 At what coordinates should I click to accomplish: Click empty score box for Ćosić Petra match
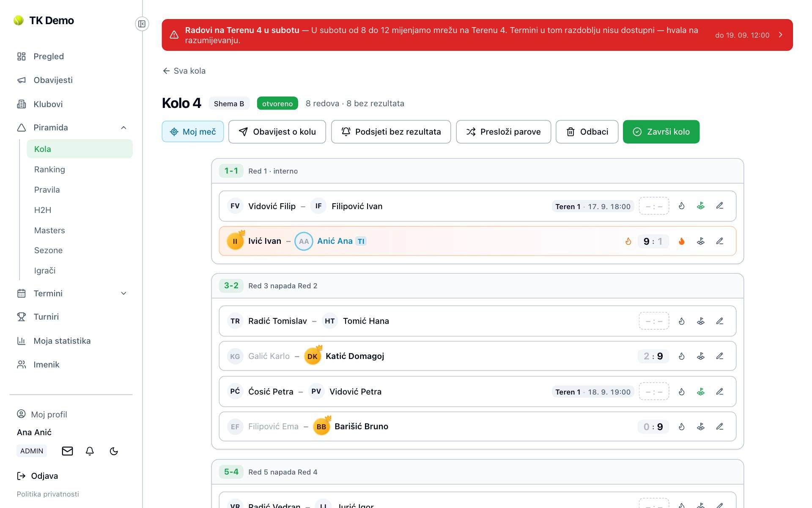point(654,392)
